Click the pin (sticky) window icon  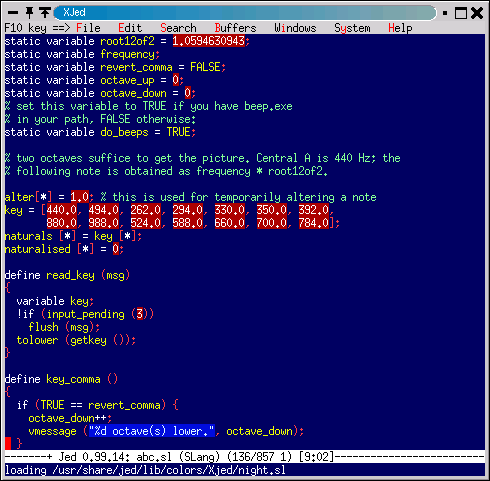tap(29, 13)
